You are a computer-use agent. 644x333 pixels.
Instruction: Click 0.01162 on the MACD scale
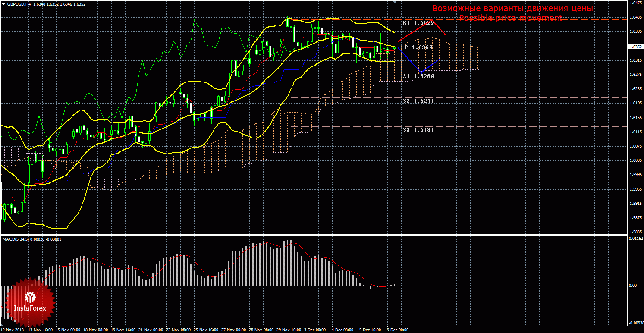pos(635,238)
